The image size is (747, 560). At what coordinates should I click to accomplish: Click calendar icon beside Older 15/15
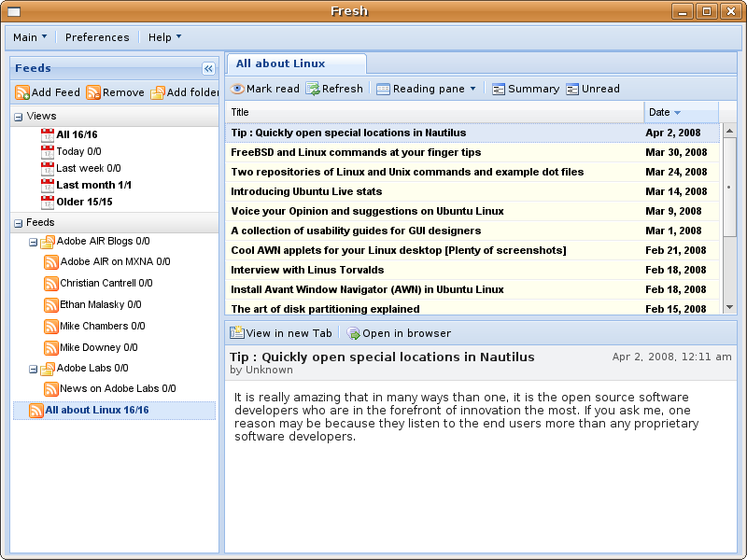[x=48, y=203]
